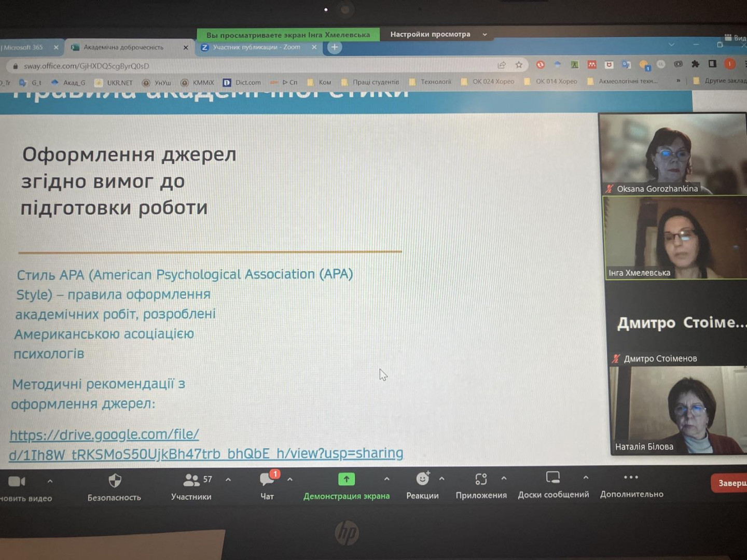The image size is (747, 560).
Task: Close the Участник публикации - Zoom tab
Action: (x=314, y=47)
